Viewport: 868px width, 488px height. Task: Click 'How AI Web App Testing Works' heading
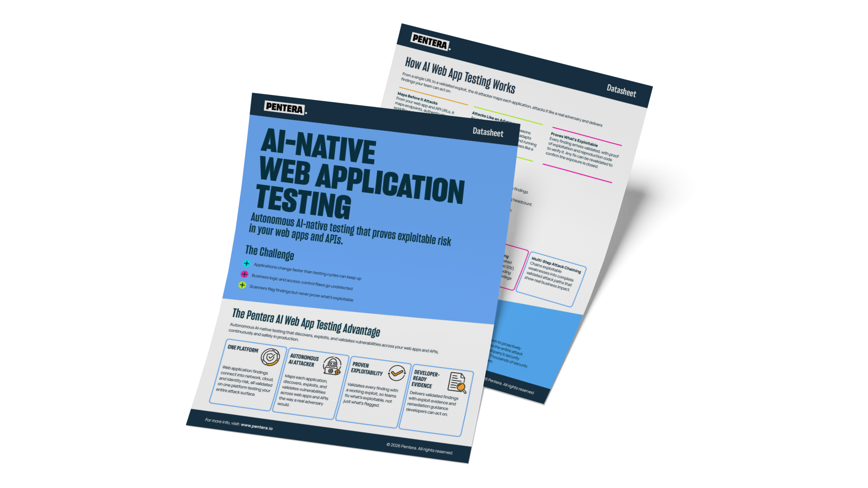pyautogui.click(x=460, y=75)
